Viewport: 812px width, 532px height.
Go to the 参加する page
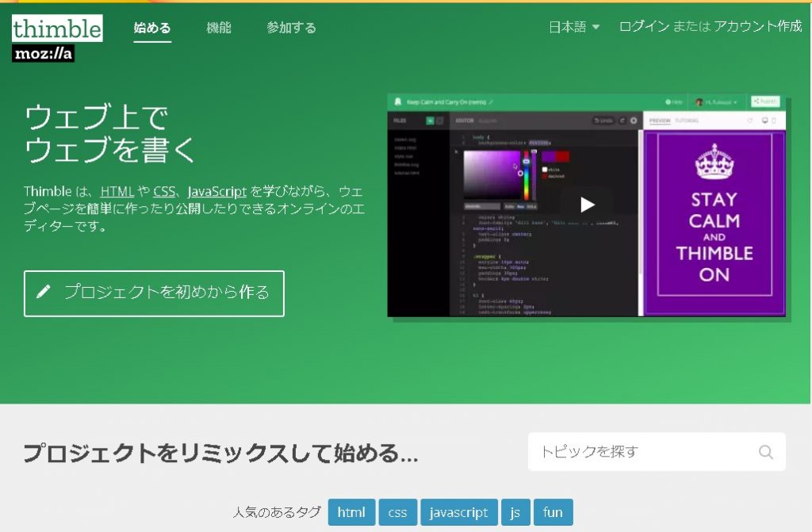click(291, 28)
